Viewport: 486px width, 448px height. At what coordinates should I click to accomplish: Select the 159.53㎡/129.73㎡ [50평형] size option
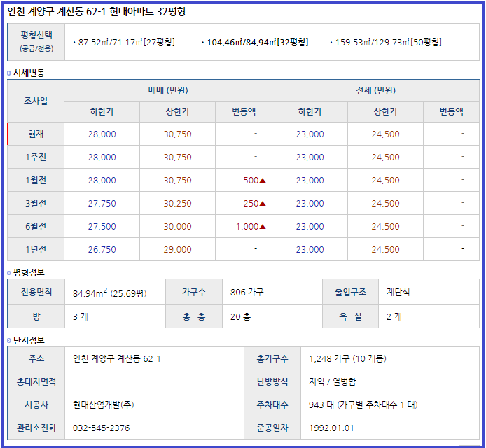pos(389,42)
